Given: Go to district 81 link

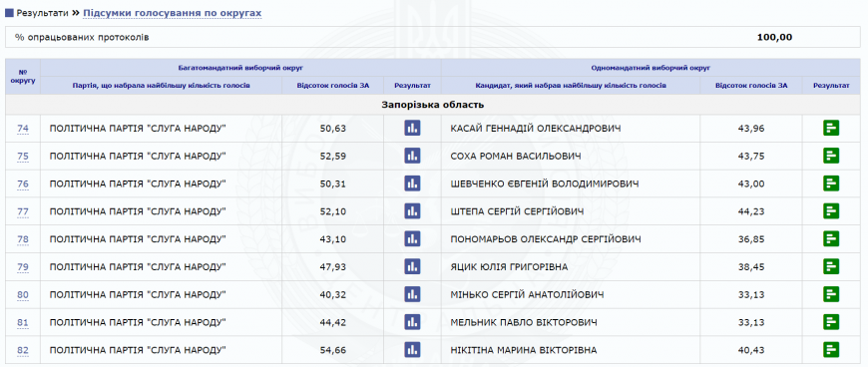Looking at the screenshot, I should (23, 322).
